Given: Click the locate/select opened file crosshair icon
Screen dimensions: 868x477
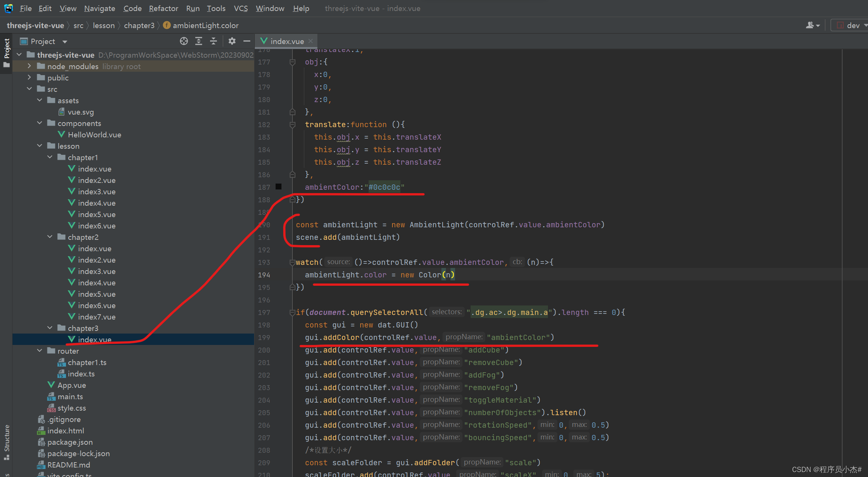Looking at the screenshot, I should tap(184, 41).
